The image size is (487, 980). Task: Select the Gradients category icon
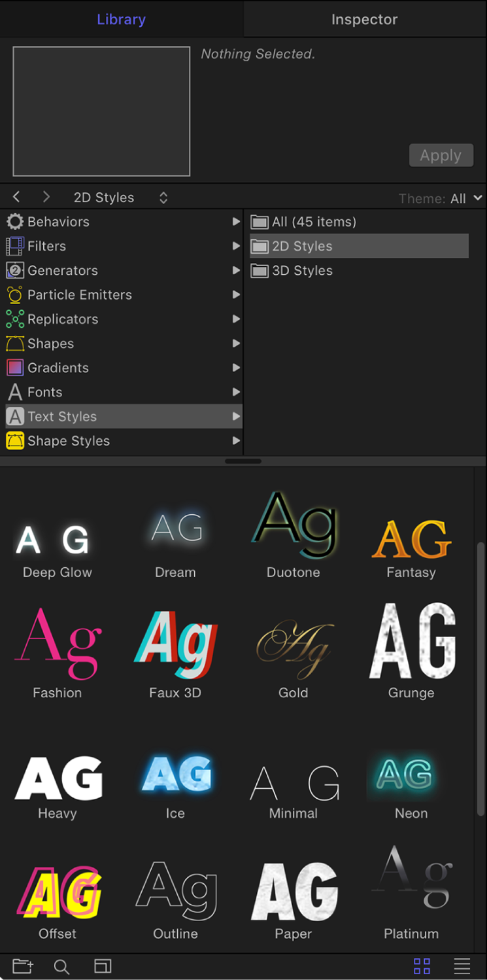(x=15, y=368)
